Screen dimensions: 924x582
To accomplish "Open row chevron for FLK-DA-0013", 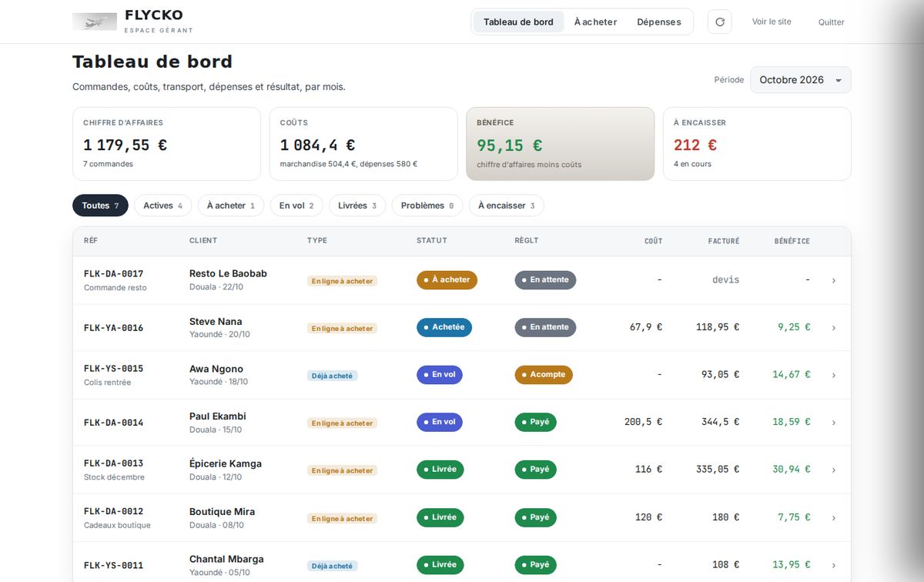I will tap(833, 470).
